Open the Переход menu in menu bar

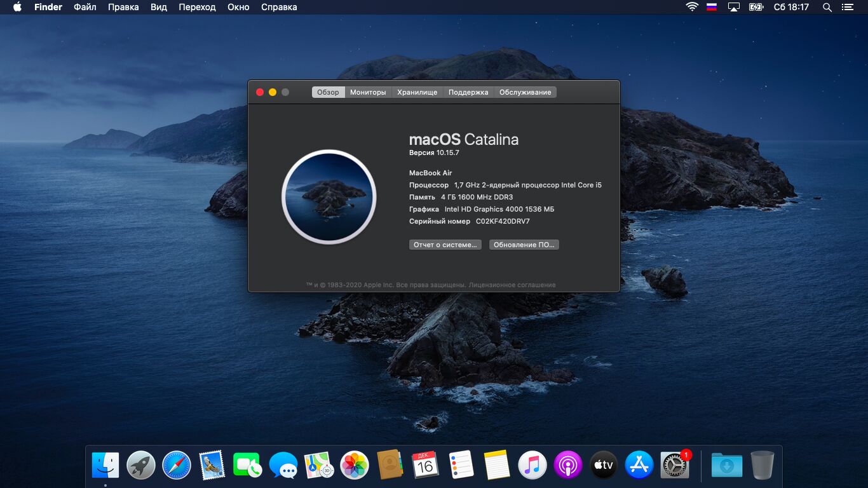point(197,7)
